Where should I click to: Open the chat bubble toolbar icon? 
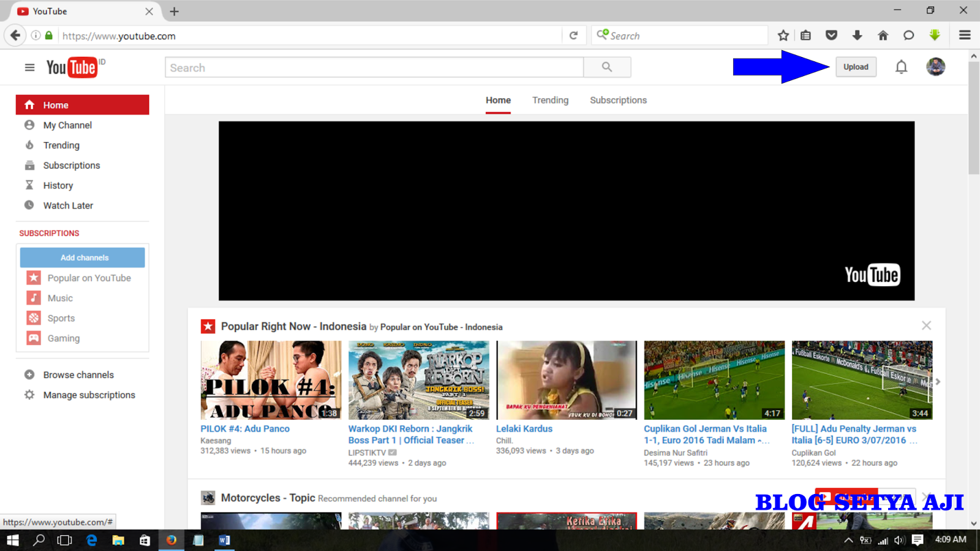pos(908,36)
